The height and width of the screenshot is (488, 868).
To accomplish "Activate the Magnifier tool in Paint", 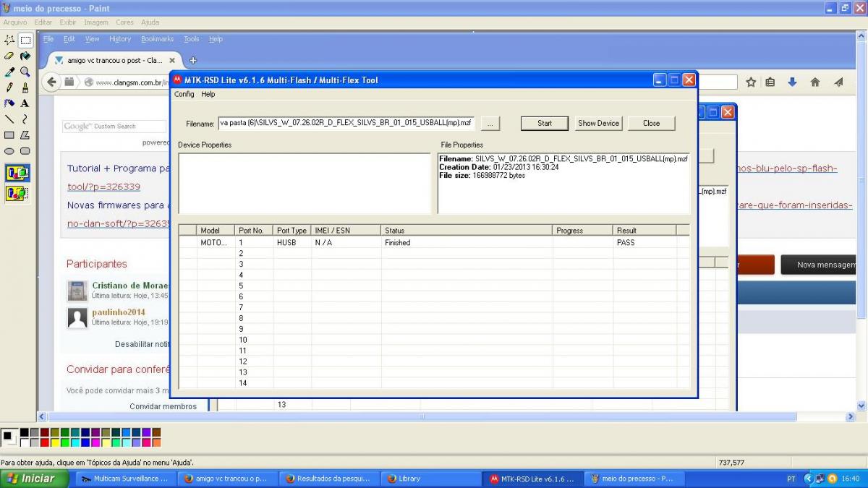I will 25,72.
